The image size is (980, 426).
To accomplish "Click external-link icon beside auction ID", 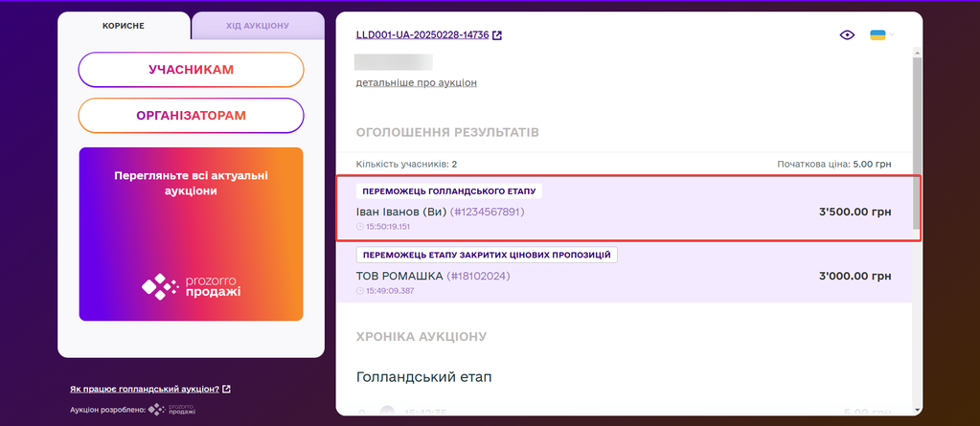I will (x=497, y=35).
